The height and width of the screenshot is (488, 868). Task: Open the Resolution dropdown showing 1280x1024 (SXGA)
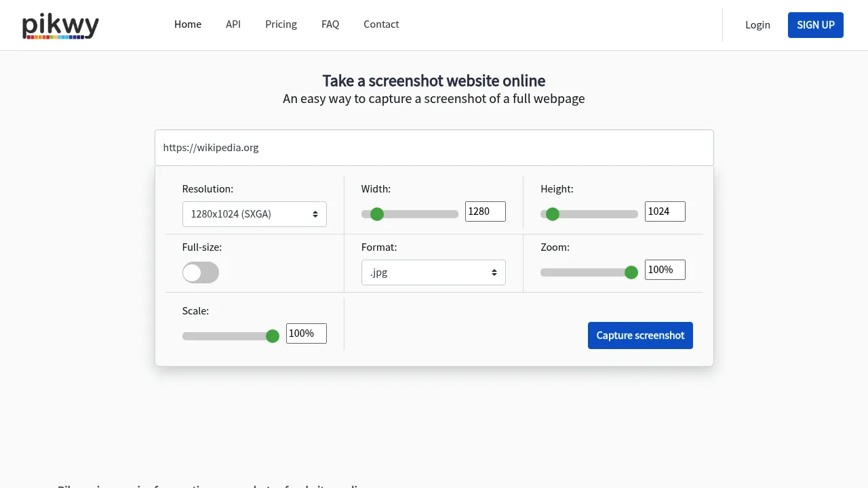254,213
